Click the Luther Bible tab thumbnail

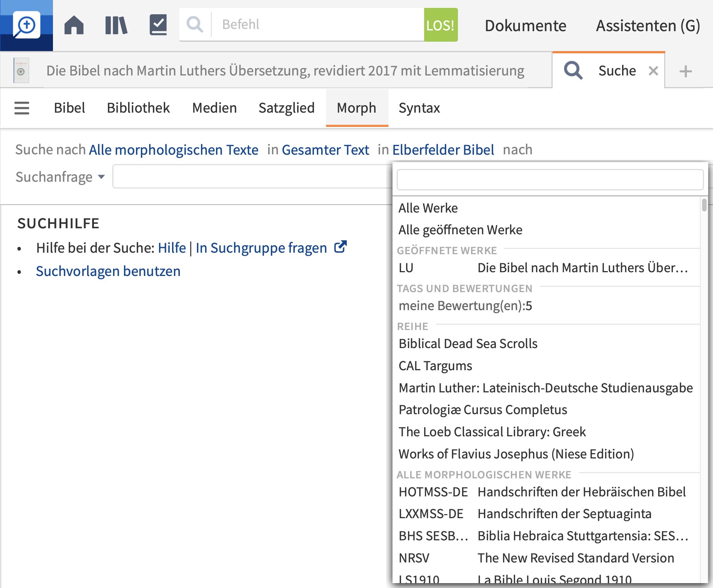pyautogui.click(x=21, y=71)
